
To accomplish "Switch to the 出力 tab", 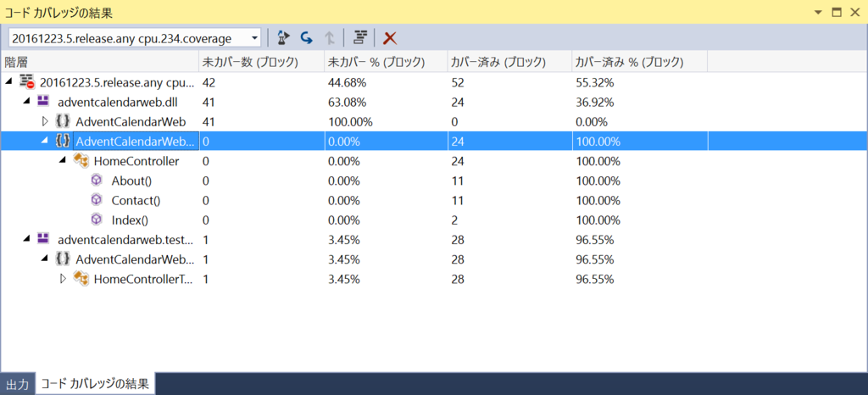I will coord(18,385).
